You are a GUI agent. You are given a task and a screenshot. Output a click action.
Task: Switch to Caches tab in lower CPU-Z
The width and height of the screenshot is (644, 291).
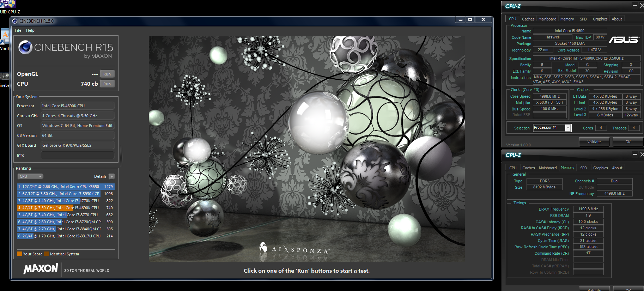point(528,168)
